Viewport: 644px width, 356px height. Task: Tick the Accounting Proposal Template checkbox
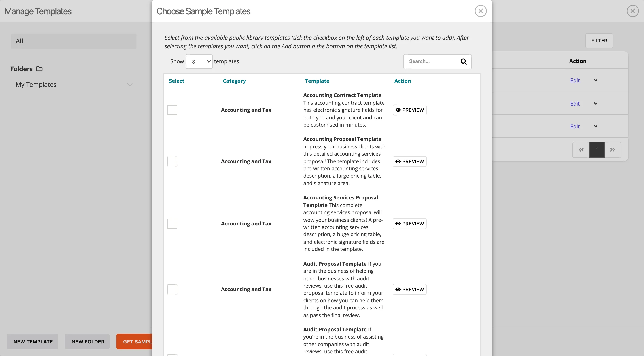click(x=172, y=161)
